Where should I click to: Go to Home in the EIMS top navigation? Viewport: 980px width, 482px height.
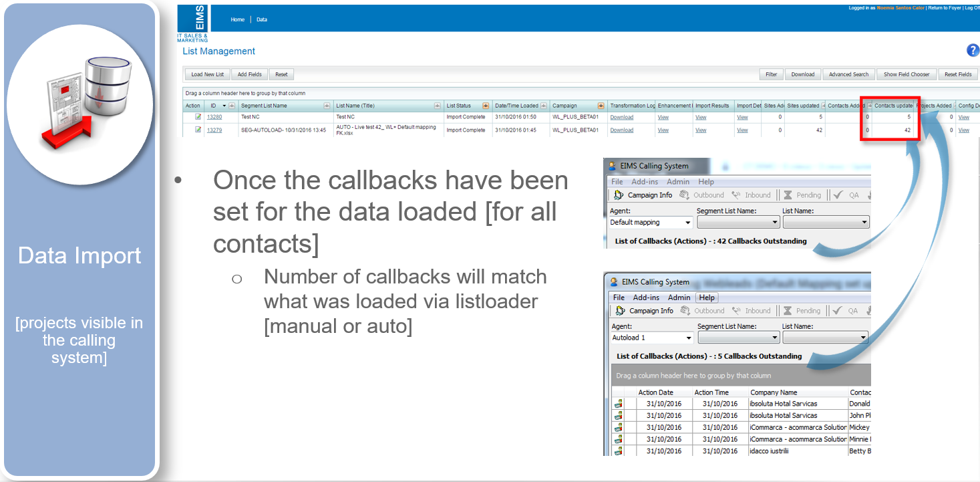pyautogui.click(x=238, y=19)
